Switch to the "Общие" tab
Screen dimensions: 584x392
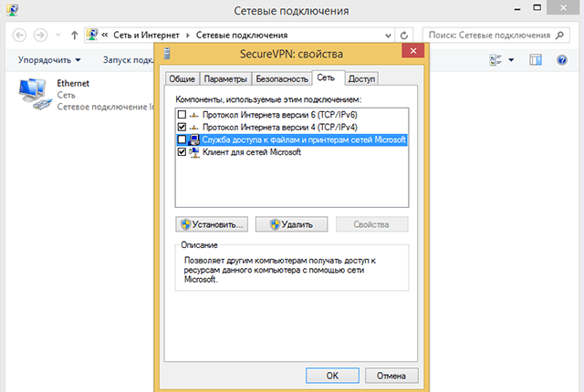click(182, 78)
